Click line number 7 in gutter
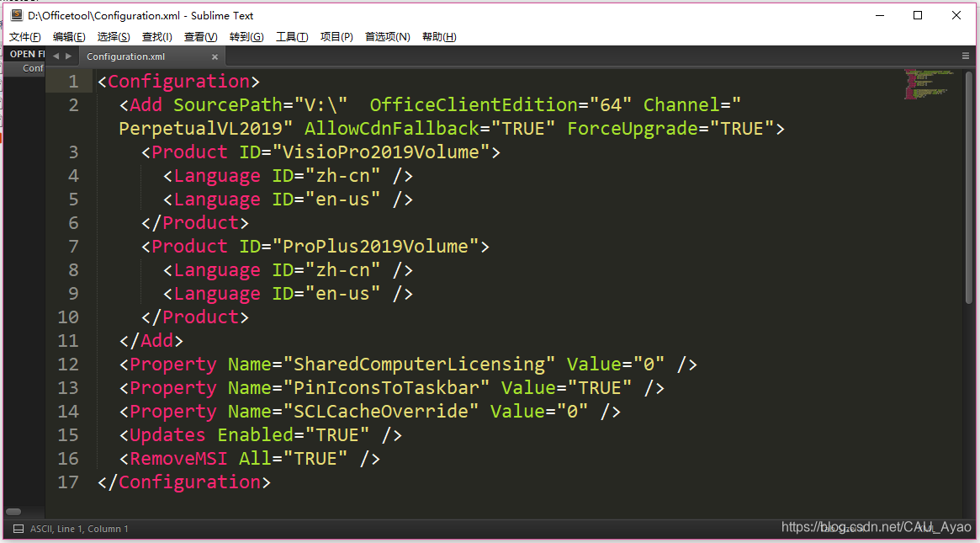The image size is (980, 543). (x=74, y=247)
